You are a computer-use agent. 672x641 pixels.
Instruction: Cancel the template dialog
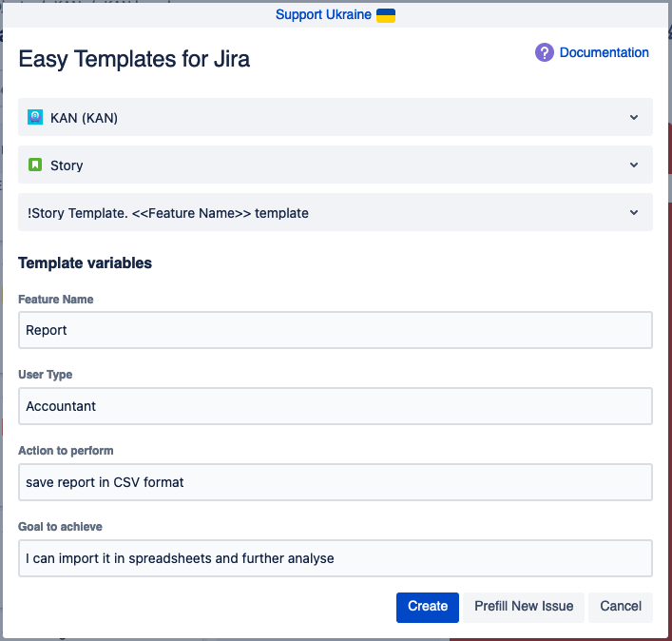[621, 607]
